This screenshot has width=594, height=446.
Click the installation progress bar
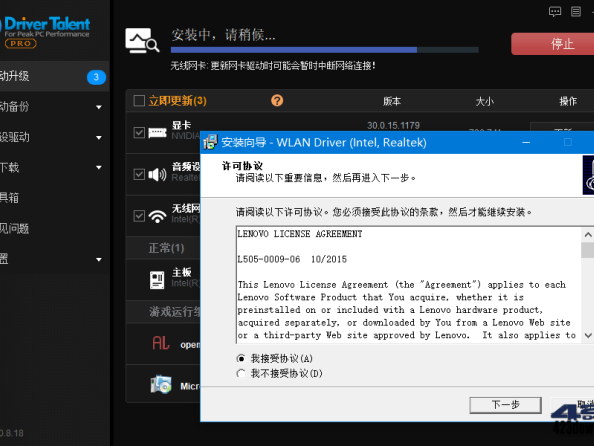325,50
